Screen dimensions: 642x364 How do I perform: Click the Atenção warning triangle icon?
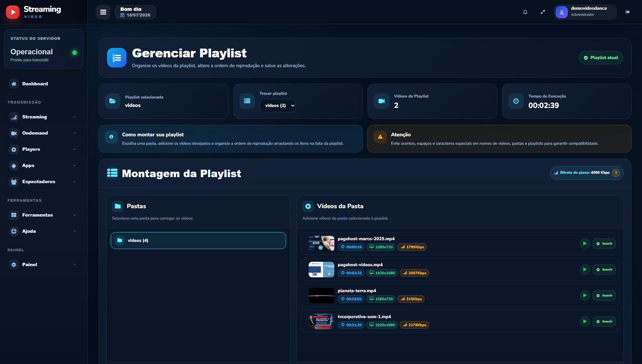[x=380, y=137]
